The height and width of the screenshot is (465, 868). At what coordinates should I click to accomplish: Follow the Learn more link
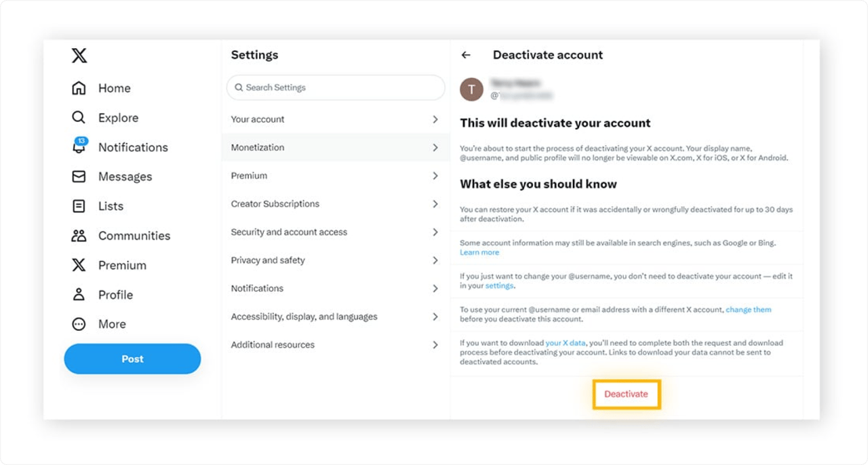479,252
